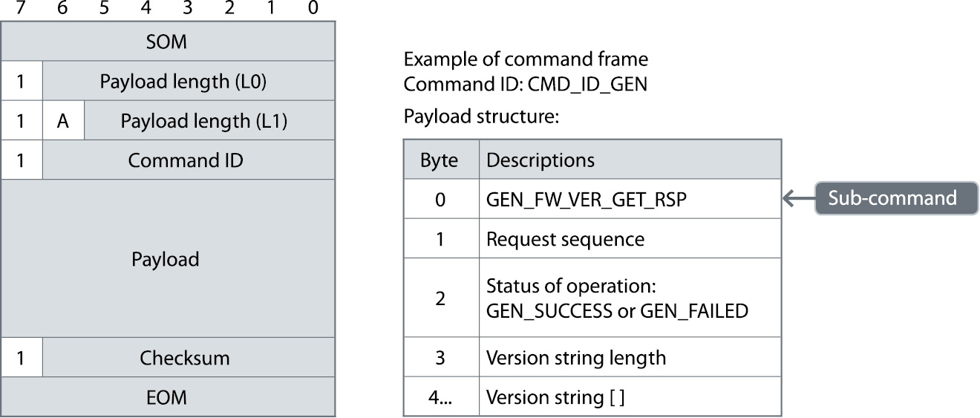This screenshot has width=980, height=418.
Task: Select the SOM field row
Action: click(x=168, y=42)
